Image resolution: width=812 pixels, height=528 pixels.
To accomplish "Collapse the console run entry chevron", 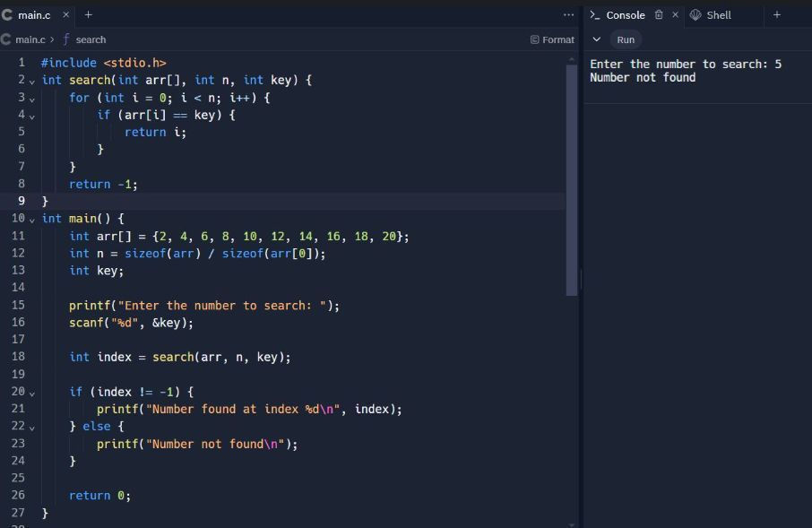I will [x=597, y=40].
